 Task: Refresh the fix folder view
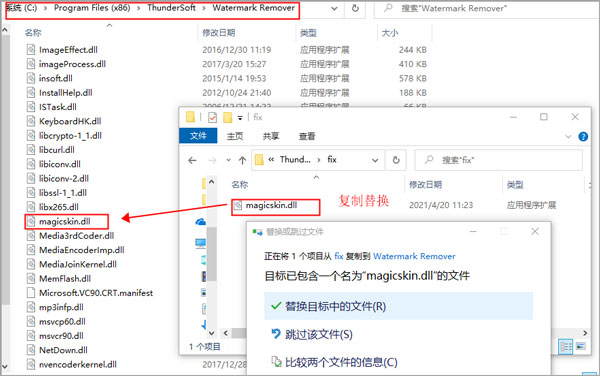tap(396, 160)
